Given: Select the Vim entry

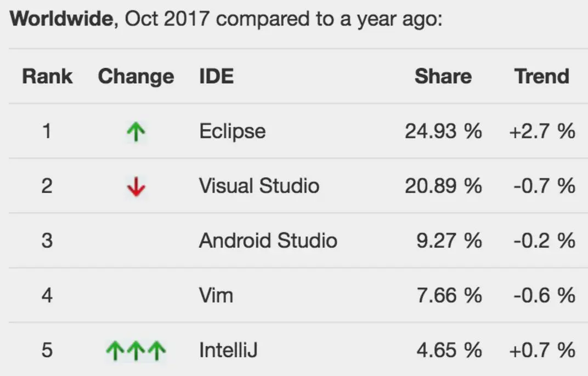Looking at the screenshot, I should click(216, 295).
